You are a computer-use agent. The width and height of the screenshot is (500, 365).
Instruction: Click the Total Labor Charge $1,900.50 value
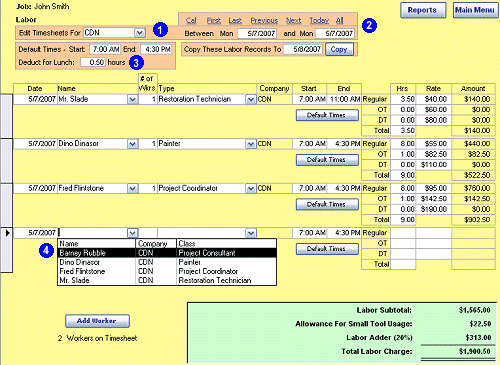click(x=475, y=351)
